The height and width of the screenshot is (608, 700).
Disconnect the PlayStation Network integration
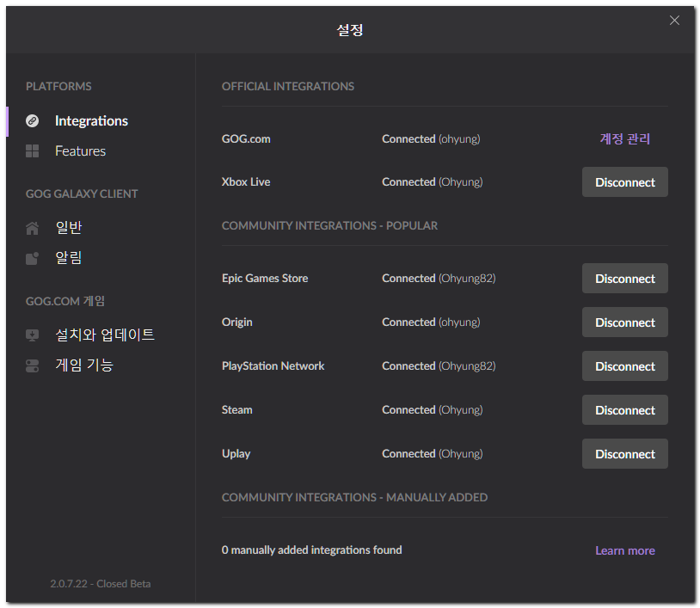click(x=624, y=366)
